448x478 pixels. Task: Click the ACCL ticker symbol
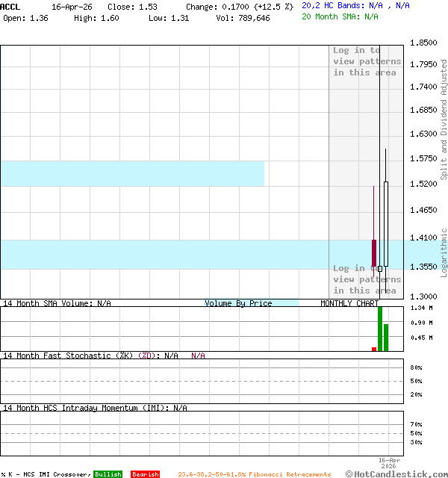[10, 6]
